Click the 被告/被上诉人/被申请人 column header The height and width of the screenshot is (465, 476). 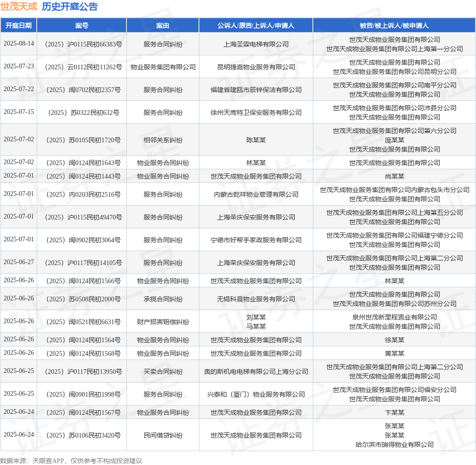point(394,26)
